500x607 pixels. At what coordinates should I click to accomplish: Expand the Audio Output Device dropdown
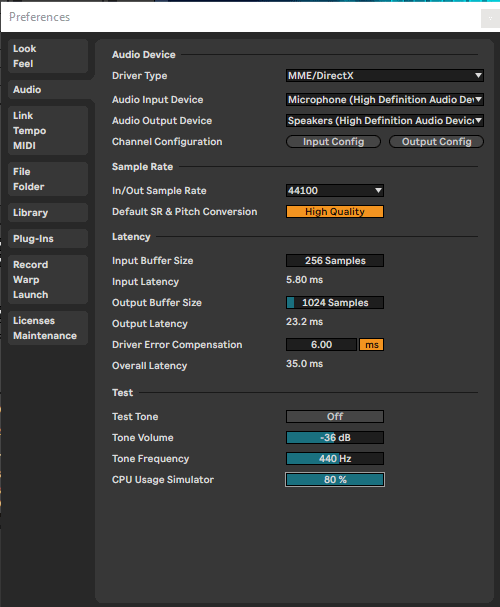pyautogui.click(x=385, y=120)
